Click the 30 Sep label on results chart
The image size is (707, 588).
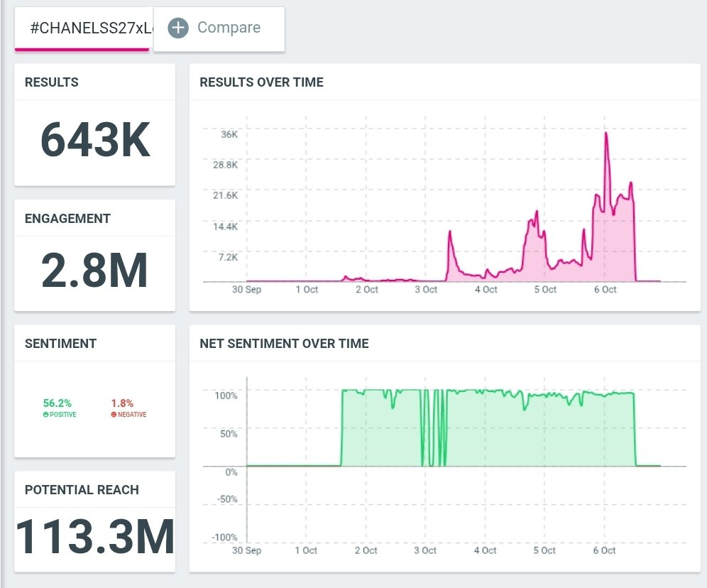pos(246,290)
